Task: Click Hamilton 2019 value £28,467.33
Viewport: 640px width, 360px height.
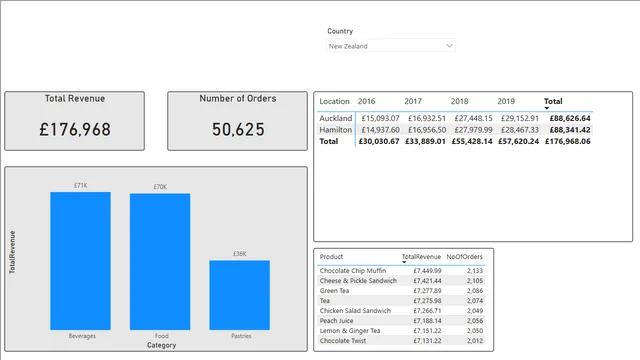Action: coord(520,130)
